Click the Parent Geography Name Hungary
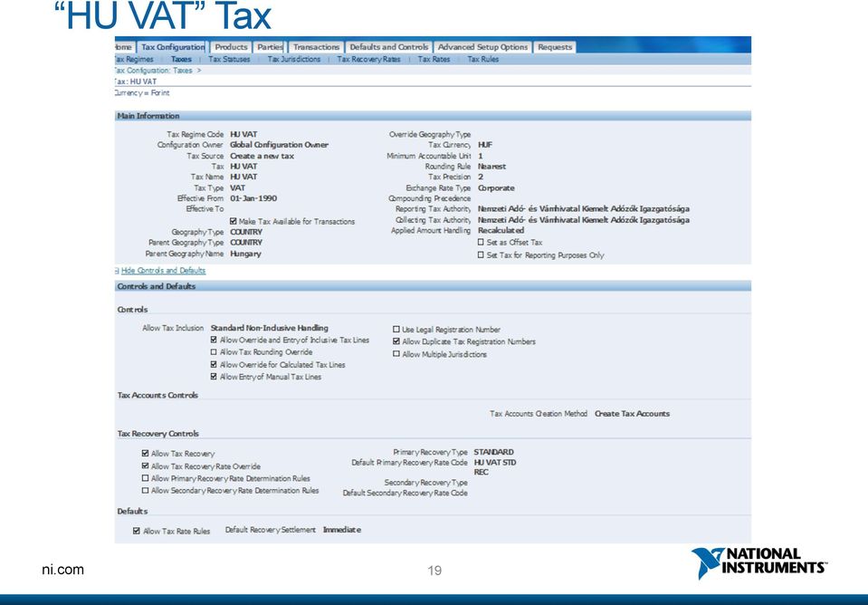Viewport: 868px width, 605px height. click(x=246, y=254)
